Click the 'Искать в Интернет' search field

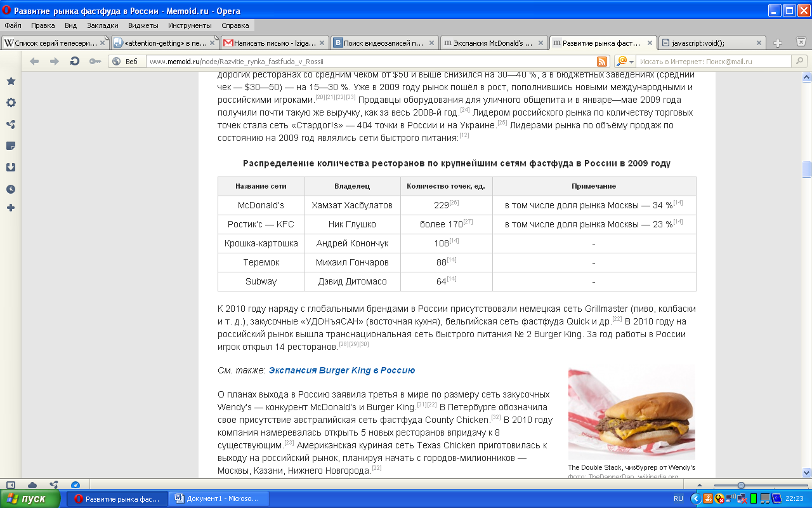point(714,62)
